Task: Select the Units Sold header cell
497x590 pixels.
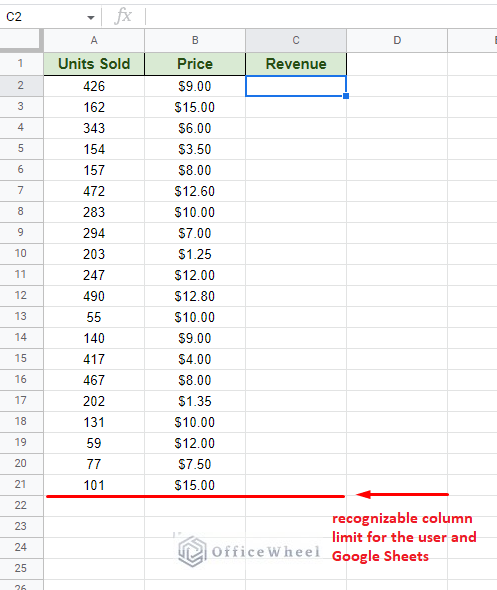Action: pos(94,64)
